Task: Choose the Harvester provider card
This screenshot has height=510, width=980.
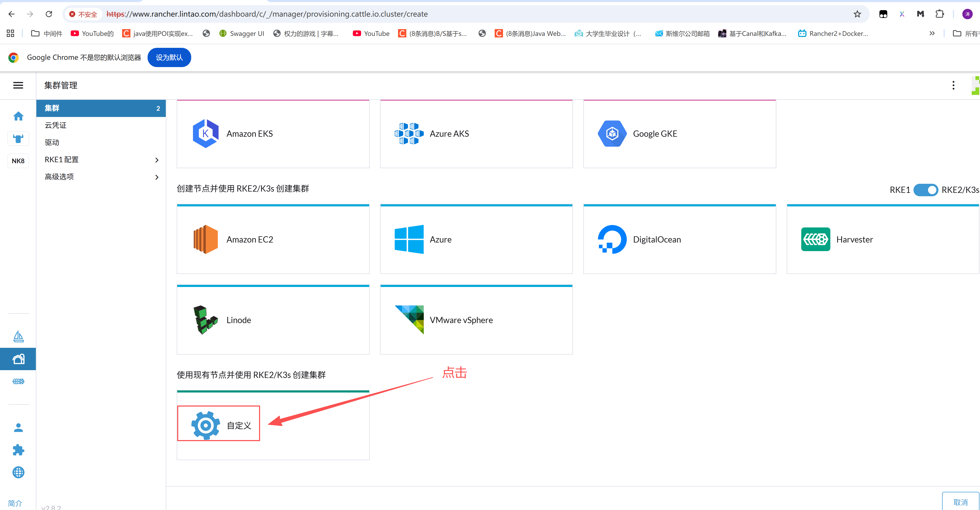Action: [883, 239]
